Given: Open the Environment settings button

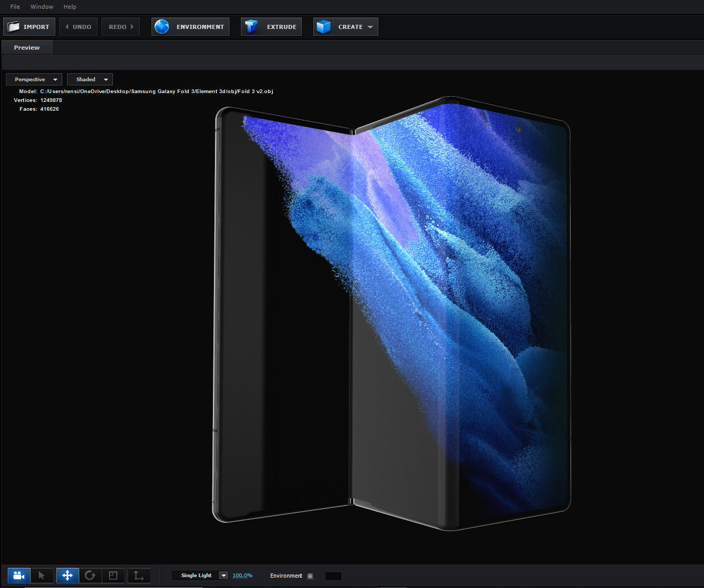Looking at the screenshot, I should [x=190, y=27].
